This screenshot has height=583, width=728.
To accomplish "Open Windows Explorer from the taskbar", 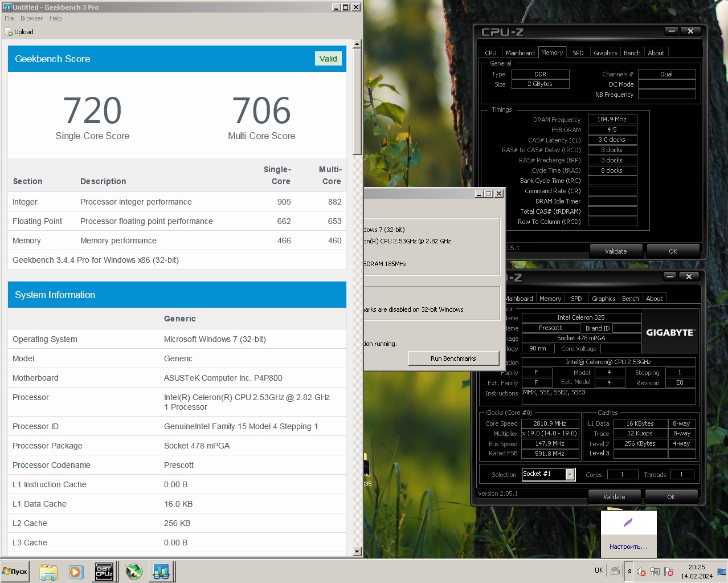I will [x=48, y=572].
